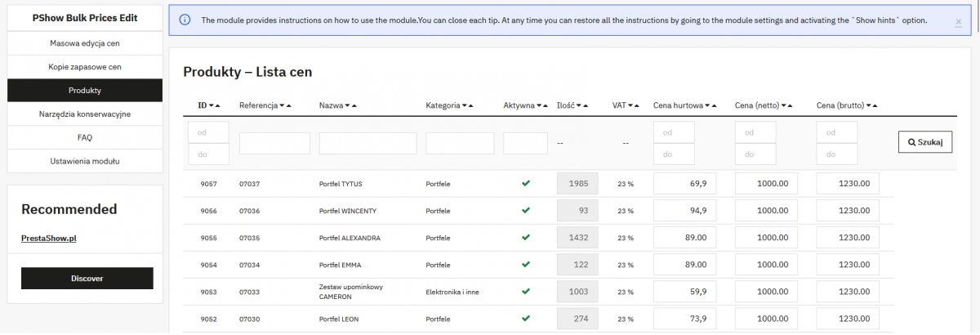
Task: Toggle active checkmark for Zestaw upominkowy CAMERON
Action: 526,291
